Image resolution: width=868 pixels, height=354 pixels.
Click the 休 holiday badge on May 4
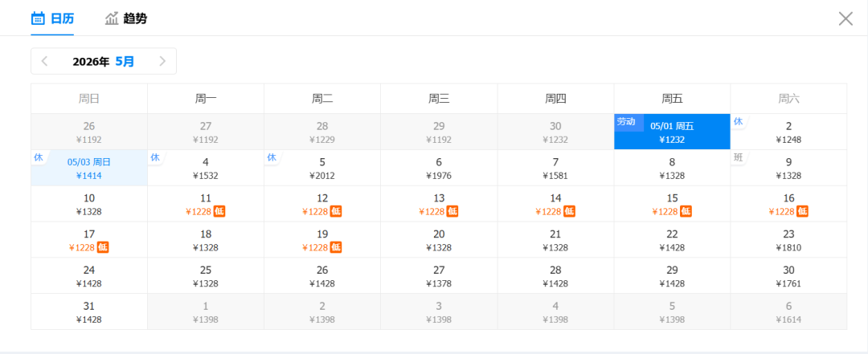coord(155,157)
